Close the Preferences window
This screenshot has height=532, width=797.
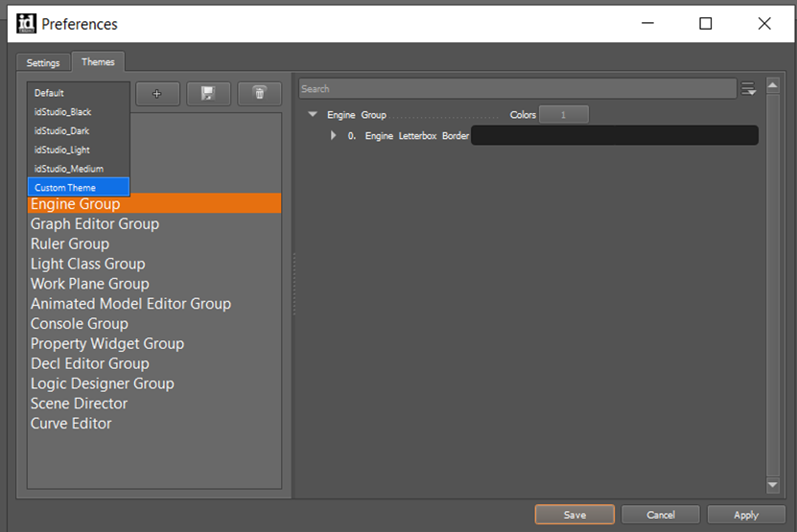tap(764, 23)
